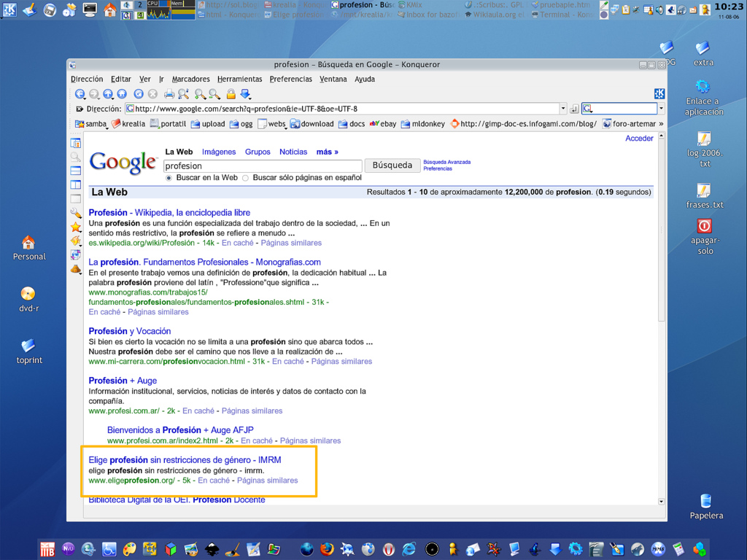The width and height of the screenshot is (747, 560).
Task: Select the dvd-r desktop icon
Action: click(x=28, y=300)
